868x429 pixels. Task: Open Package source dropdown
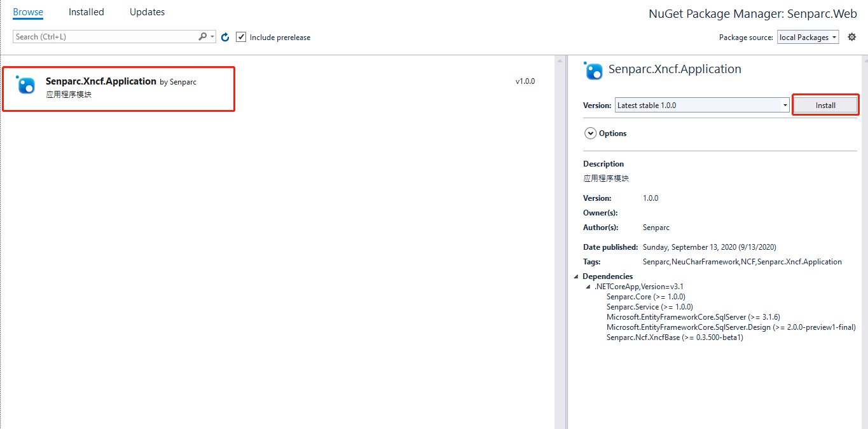pyautogui.click(x=808, y=37)
